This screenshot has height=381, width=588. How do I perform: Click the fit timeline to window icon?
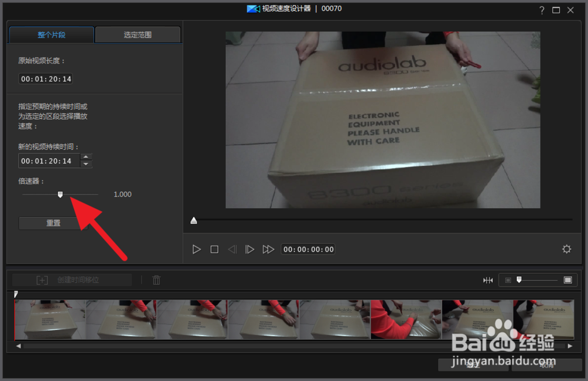488,280
